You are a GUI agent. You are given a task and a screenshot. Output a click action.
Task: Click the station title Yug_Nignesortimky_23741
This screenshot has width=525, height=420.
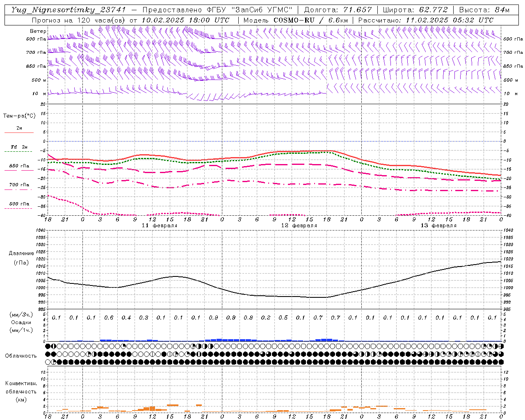pos(68,10)
